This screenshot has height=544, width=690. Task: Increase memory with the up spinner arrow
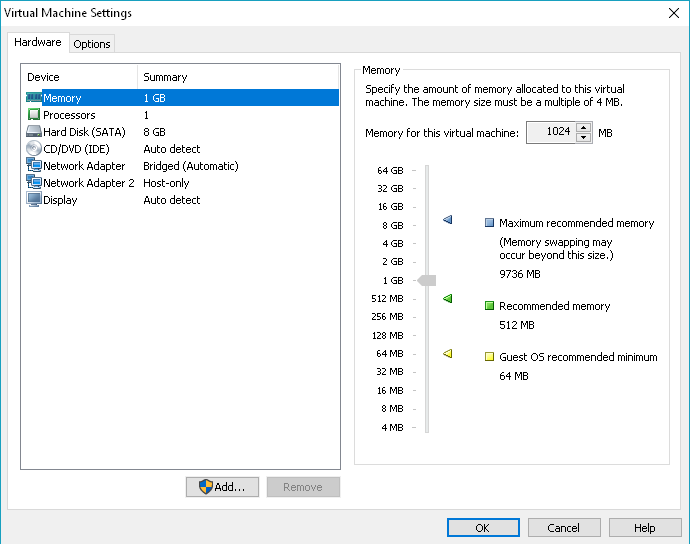[x=583, y=127]
